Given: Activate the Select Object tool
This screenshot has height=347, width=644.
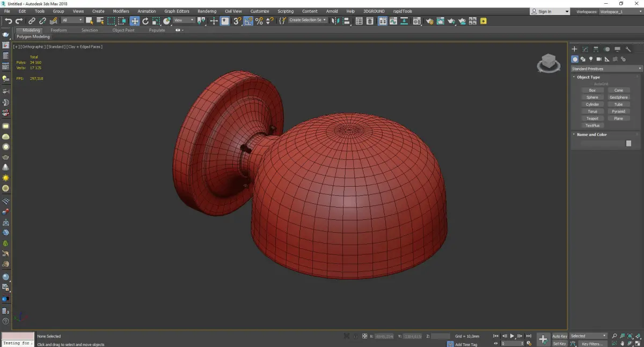Looking at the screenshot, I should [x=90, y=21].
